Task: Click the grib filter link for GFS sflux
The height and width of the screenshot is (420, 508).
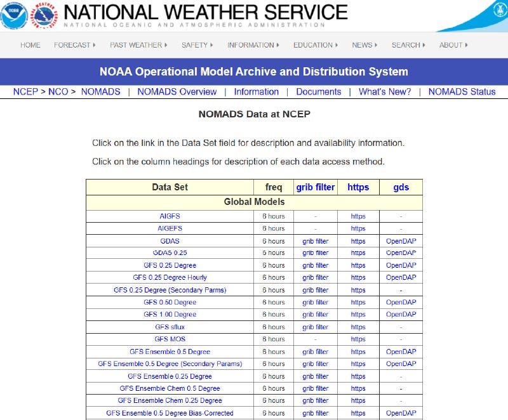Action: tap(315, 327)
